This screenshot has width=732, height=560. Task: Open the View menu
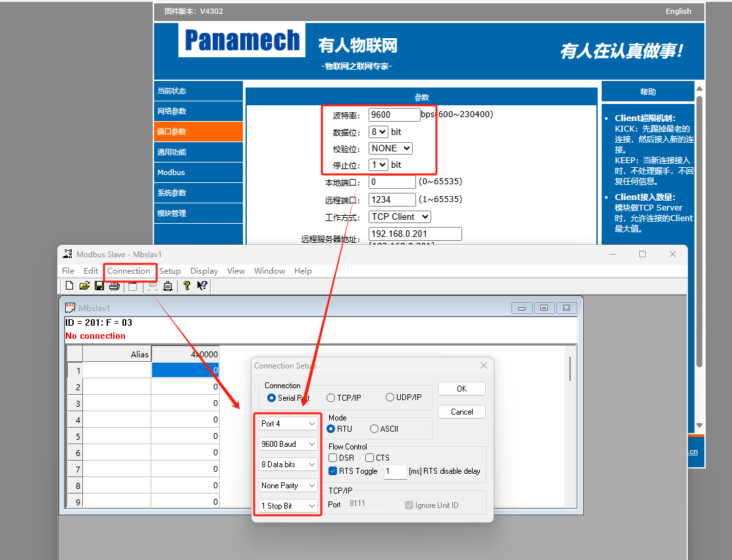coord(236,270)
